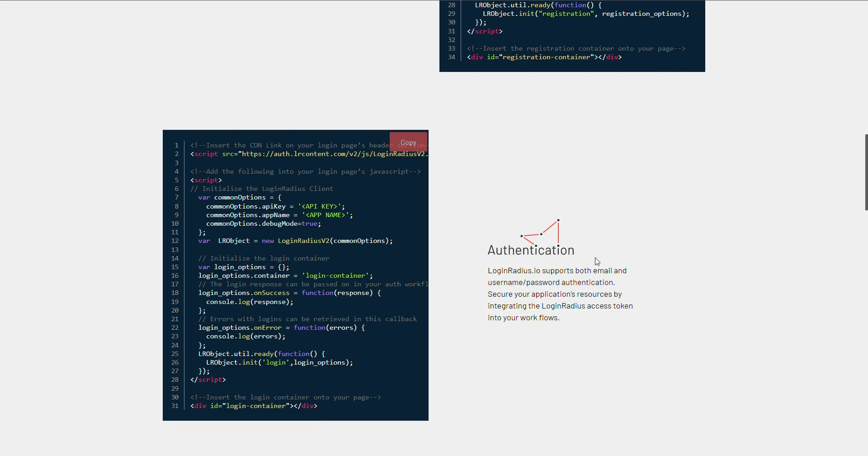Click the console.log(response) code line

pos(250,302)
